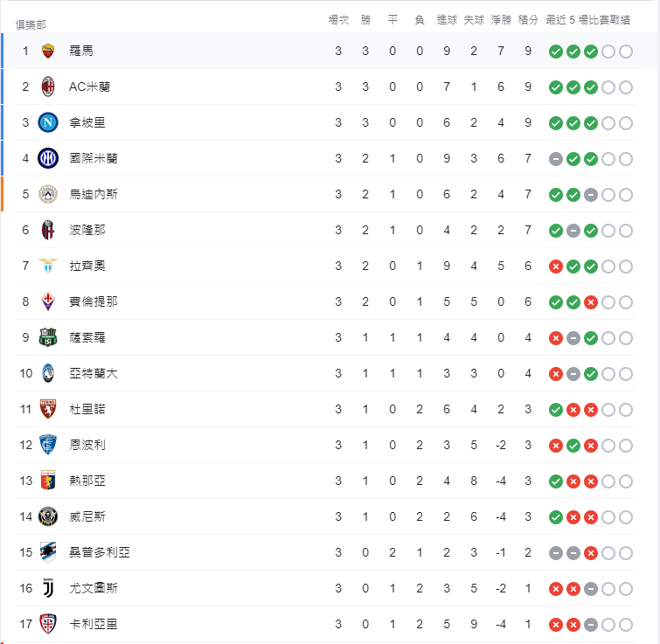The width and height of the screenshot is (660, 644).
Task: Select the 亞特蘭大 table row
Action: point(324,373)
